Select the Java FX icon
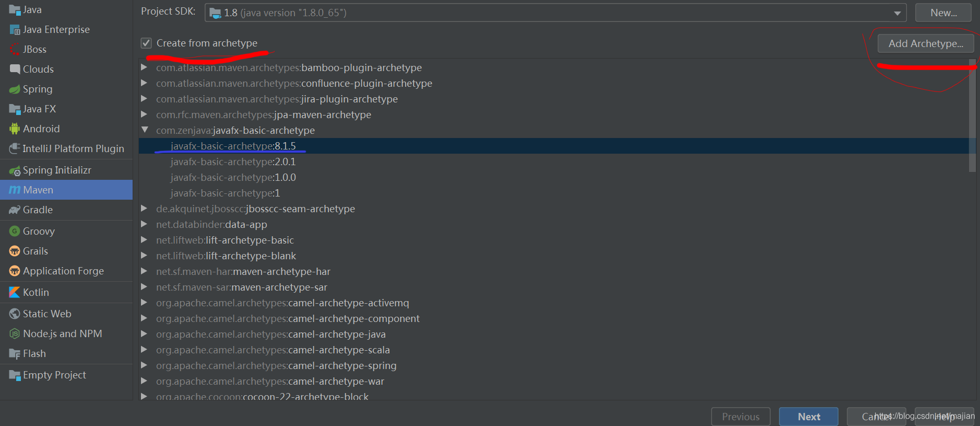Image resolution: width=980 pixels, height=426 pixels. click(x=15, y=109)
